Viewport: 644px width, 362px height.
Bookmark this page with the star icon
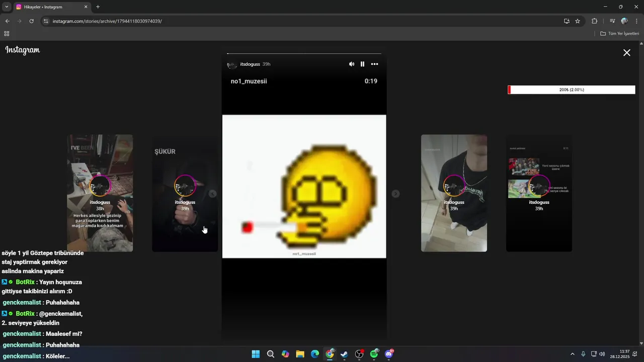pyautogui.click(x=578, y=21)
